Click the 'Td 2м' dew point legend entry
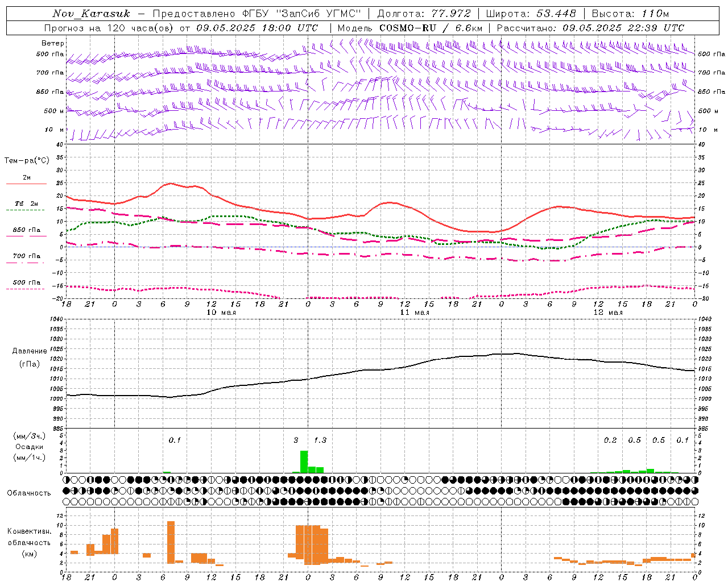Screen dimensions: 728x582 (27, 203)
